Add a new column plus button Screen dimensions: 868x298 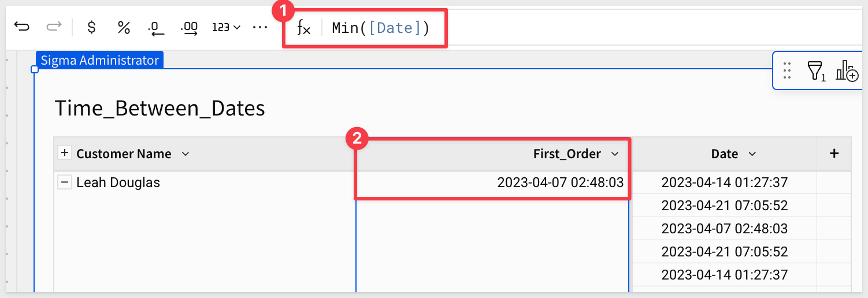[834, 154]
